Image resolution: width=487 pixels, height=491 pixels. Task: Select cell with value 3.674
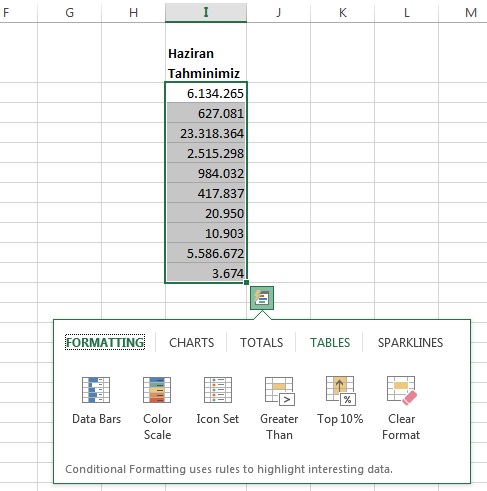click(x=206, y=273)
